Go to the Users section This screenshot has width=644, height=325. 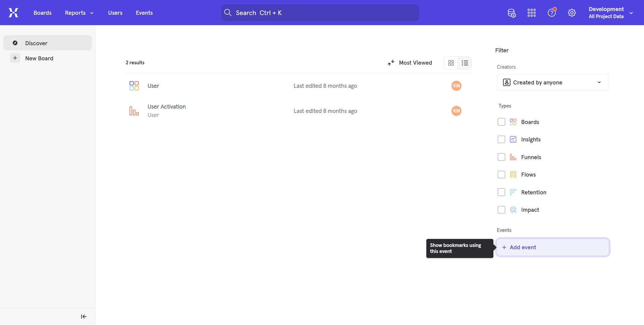coord(115,12)
